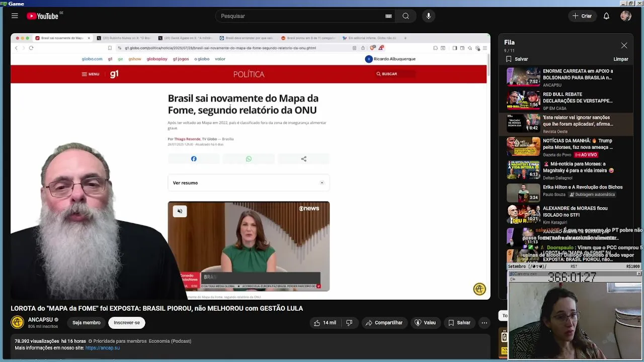Save the queue with Salvar
Viewport: 644px width, 362px height.
pos(517,59)
